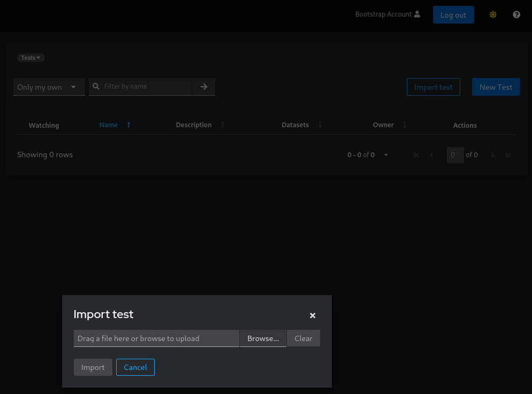Screen dimensions: 532x394
Task: Cancel the Import test dialog
Action: 135,367
